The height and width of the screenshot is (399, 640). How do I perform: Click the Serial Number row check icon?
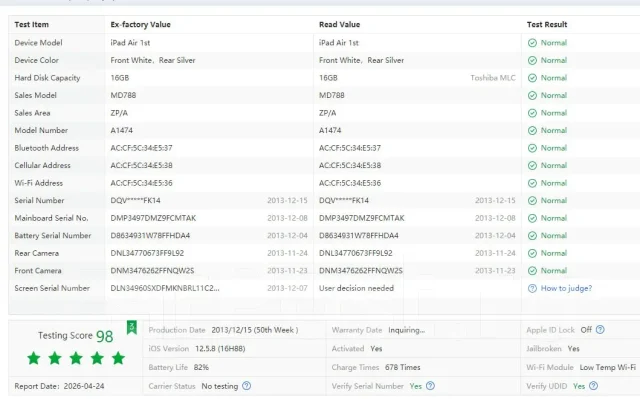tap(532, 201)
